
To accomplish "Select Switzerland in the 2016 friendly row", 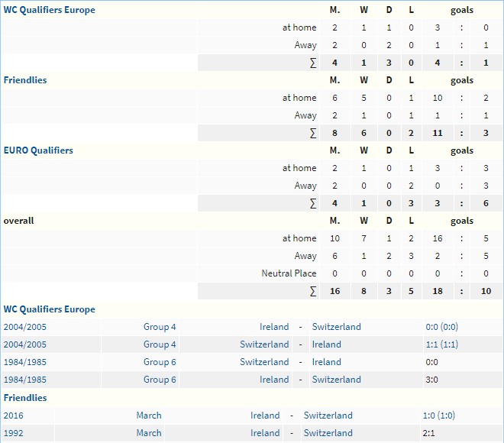I will (x=328, y=416).
